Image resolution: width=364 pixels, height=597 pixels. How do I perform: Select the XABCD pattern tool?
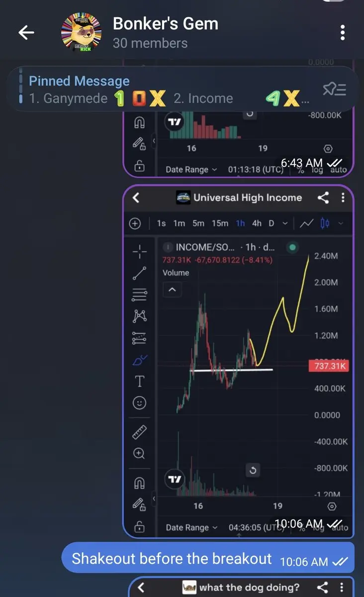(x=140, y=316)
